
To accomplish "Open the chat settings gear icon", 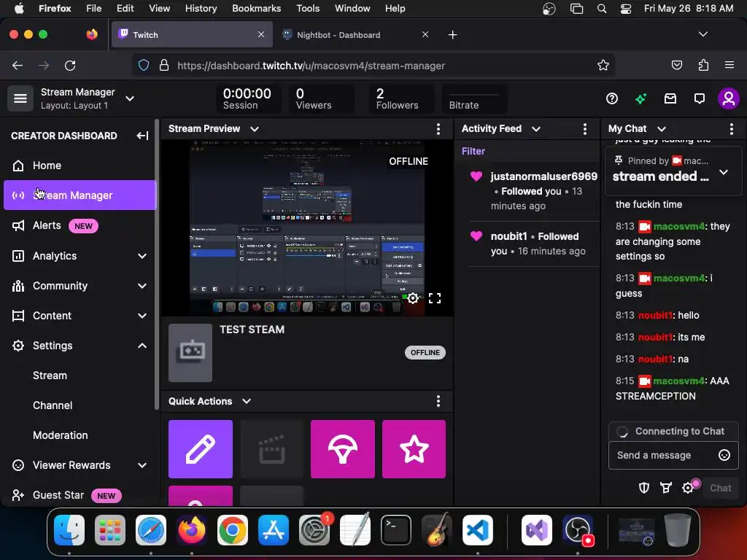I will [687, 488].
